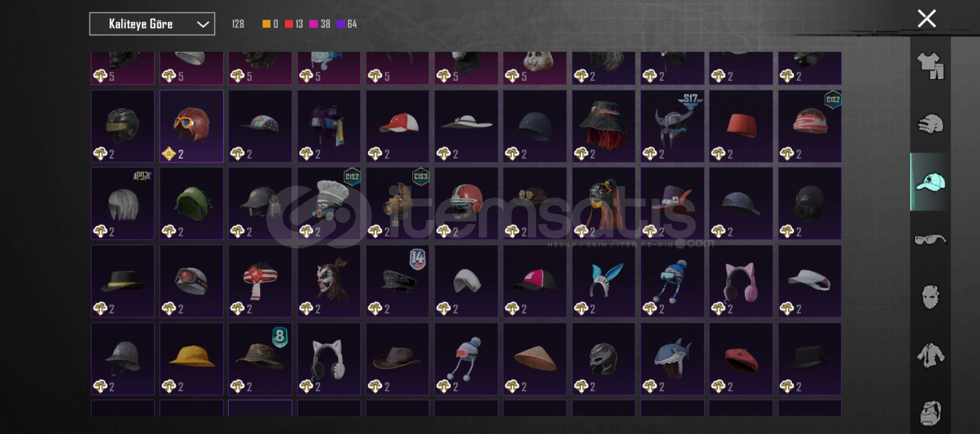Select the red hair with orange goggles item

[x=191, y=126]
